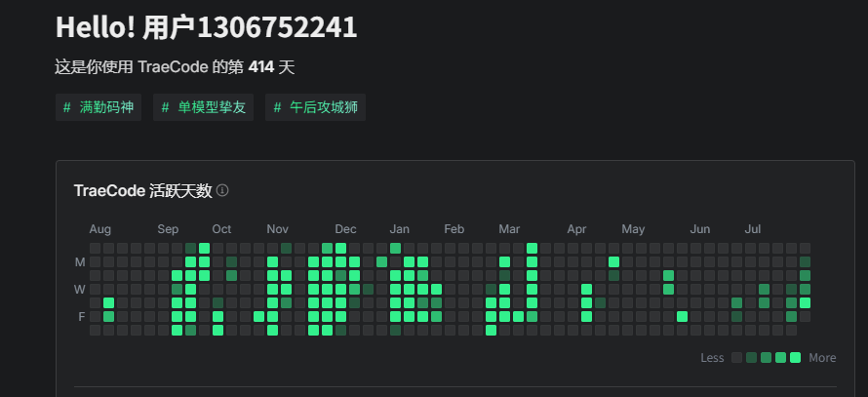Screen dimensions: 868x397
Task: Click the M weekday row label
Action: tap(80, 262)
